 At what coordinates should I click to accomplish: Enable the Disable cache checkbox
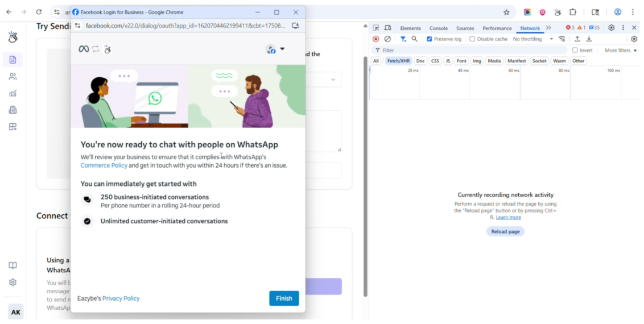472,39
